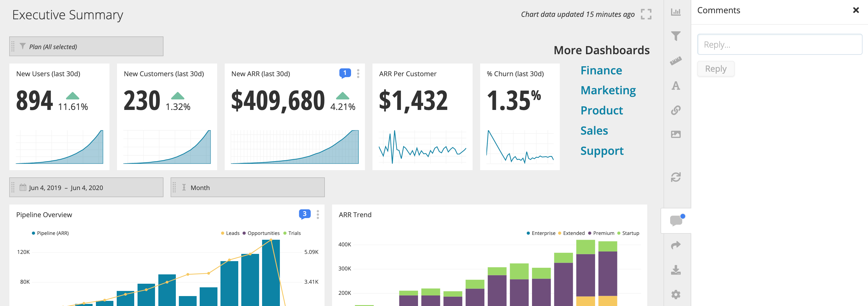Open dashboard settings gear icon
868x306 pixels.
coord(676,295)
